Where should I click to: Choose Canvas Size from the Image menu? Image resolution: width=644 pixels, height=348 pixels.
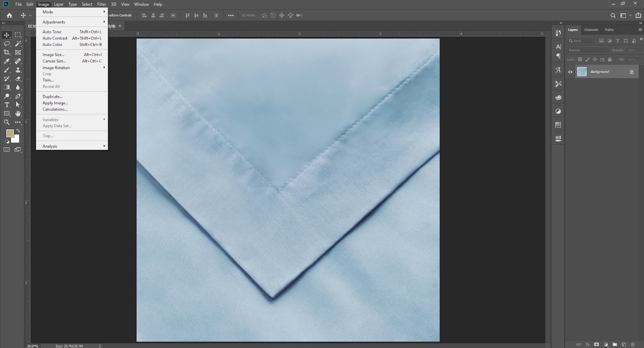(72, 61)
